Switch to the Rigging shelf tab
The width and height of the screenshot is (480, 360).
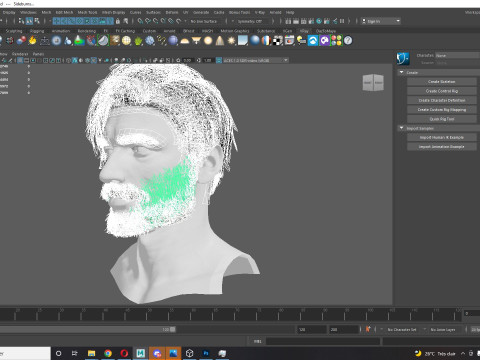point(37,31)
